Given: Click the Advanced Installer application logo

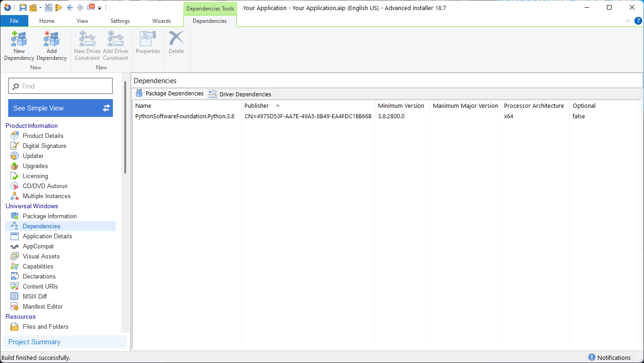Looking at the screenshot, I should pos(7,7).
